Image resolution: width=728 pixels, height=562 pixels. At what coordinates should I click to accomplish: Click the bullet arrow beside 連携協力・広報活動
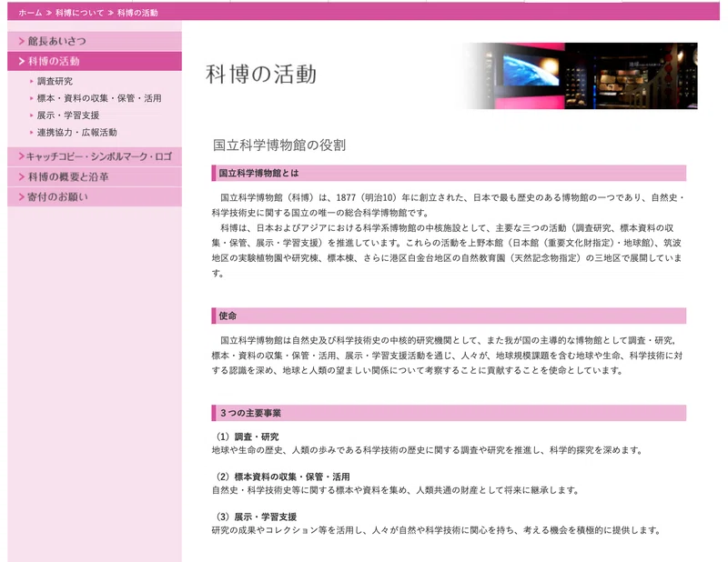32,133
